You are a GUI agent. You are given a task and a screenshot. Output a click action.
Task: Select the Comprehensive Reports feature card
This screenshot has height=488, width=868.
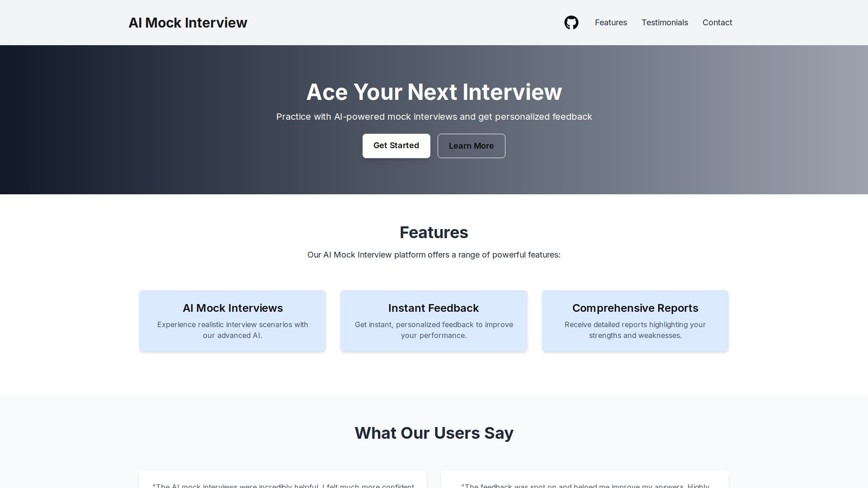[635, 320]
